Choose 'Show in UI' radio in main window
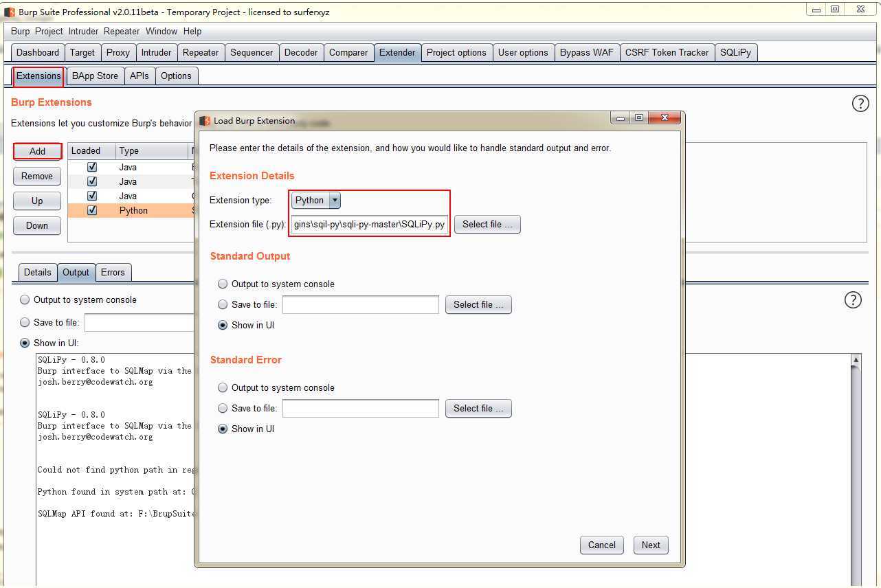The height and width of the screenshot is (588, 881). click(x=25, y=343)
